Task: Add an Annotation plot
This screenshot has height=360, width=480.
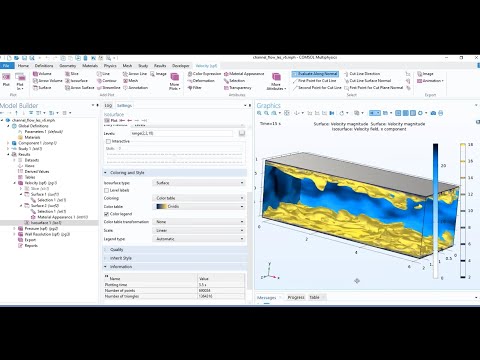Action: coord(136,88)
